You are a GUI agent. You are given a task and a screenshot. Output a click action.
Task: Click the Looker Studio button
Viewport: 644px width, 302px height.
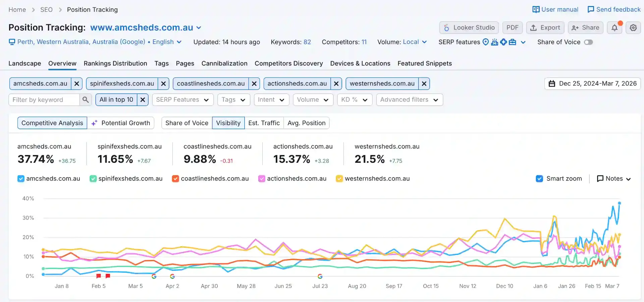[469, 28]
